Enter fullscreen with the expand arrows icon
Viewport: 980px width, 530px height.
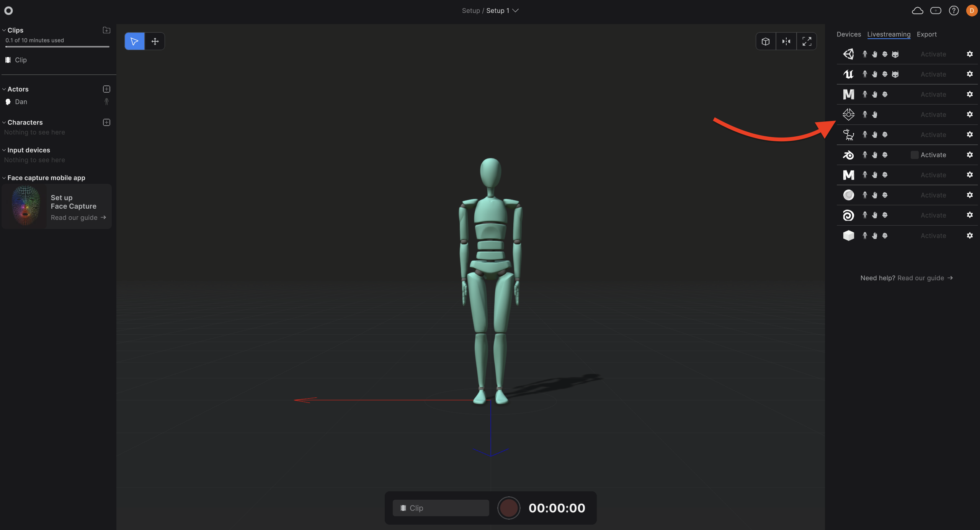point(807,41)
